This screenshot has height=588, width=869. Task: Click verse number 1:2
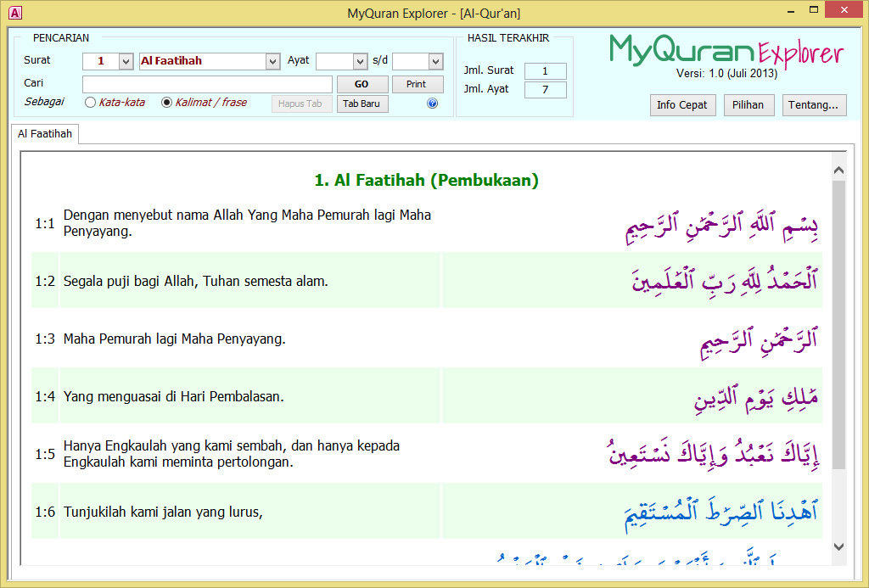pyautogui.click(x=45, y=281)
